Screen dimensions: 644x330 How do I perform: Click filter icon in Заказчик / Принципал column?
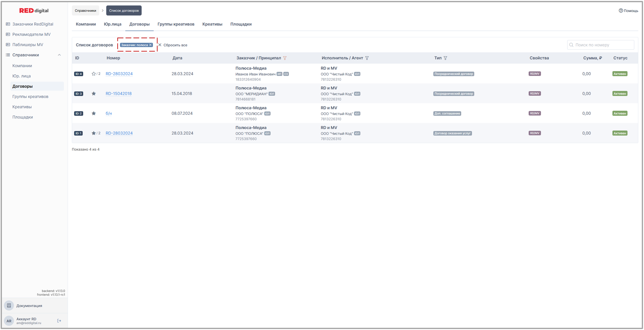[285, 58]
